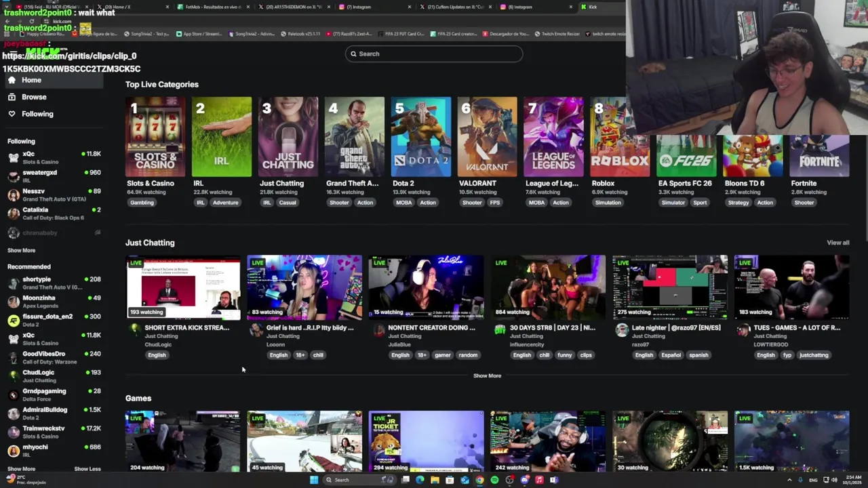Open mhyochi recommended channel
868x488 pixels.
point(53,450)
